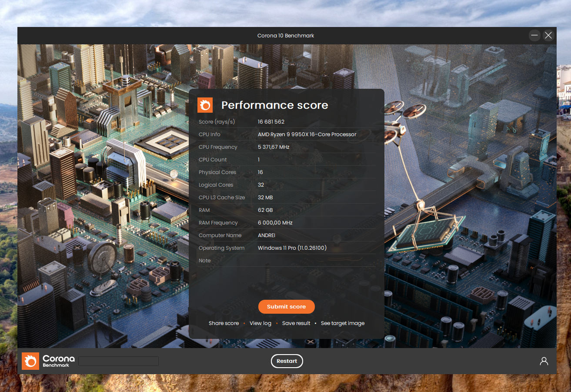571x392 pixels.
Task: Click the Corona logo in Performance score header
Action: (x=205, y=105)
